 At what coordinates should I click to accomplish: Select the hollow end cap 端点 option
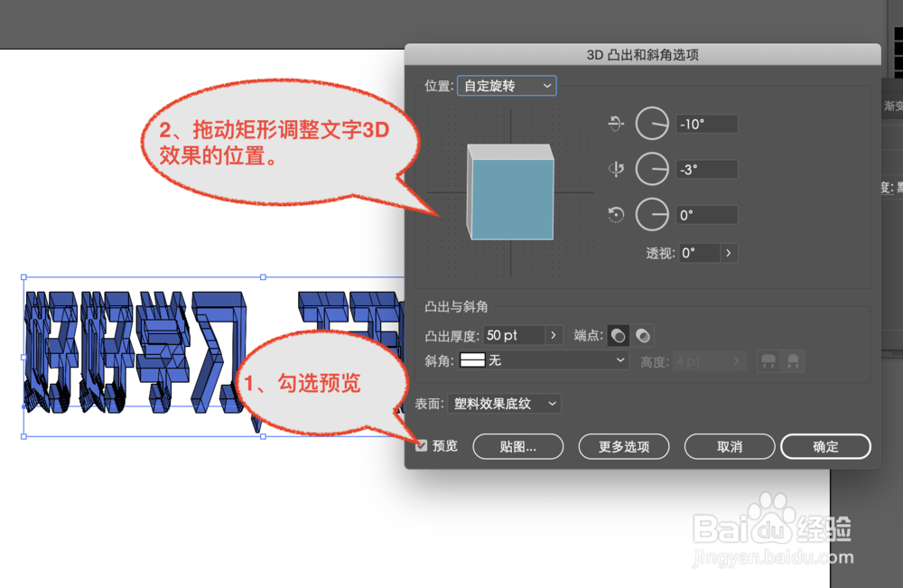[x=642, y=335]
